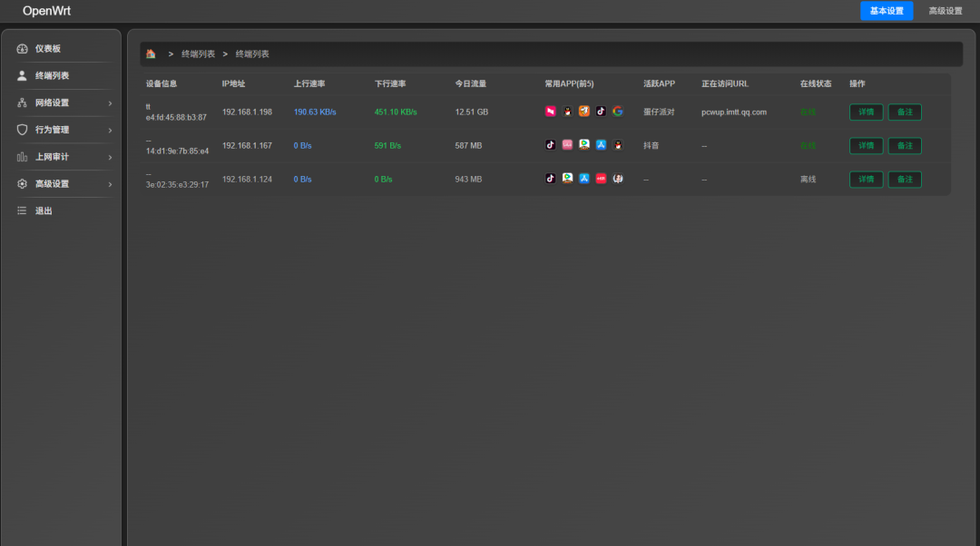Viewport: 980px width, 546px height.
Task: Expand the sidebar 高级设置 submenu chevron
Action: click(x=110, y=184)
